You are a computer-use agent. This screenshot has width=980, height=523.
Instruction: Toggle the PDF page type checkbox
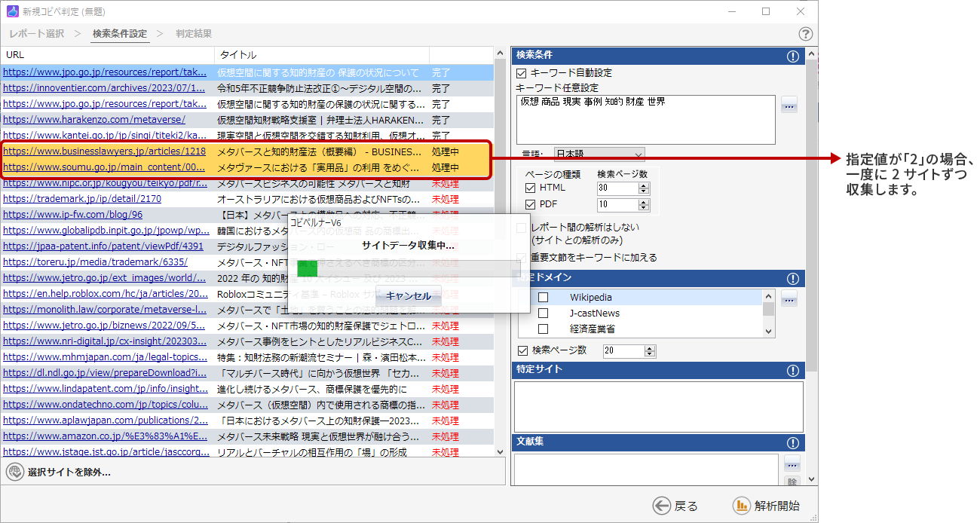[531, 204]
